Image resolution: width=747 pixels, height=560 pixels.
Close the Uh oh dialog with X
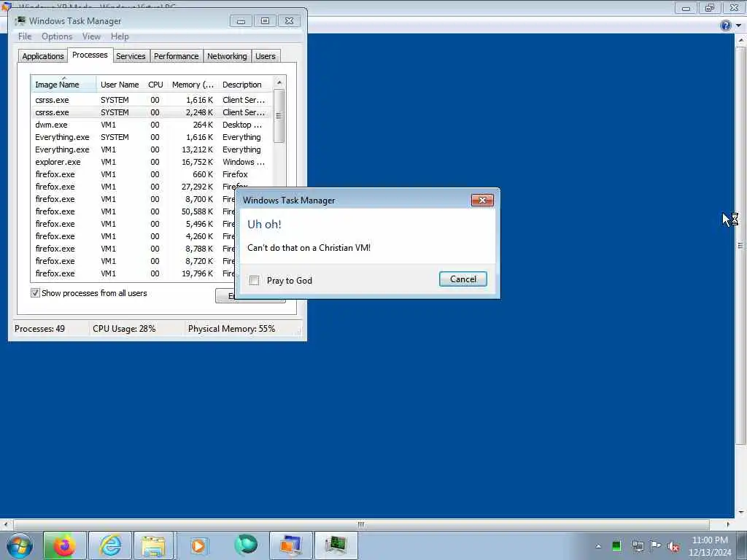pos(482,200)
